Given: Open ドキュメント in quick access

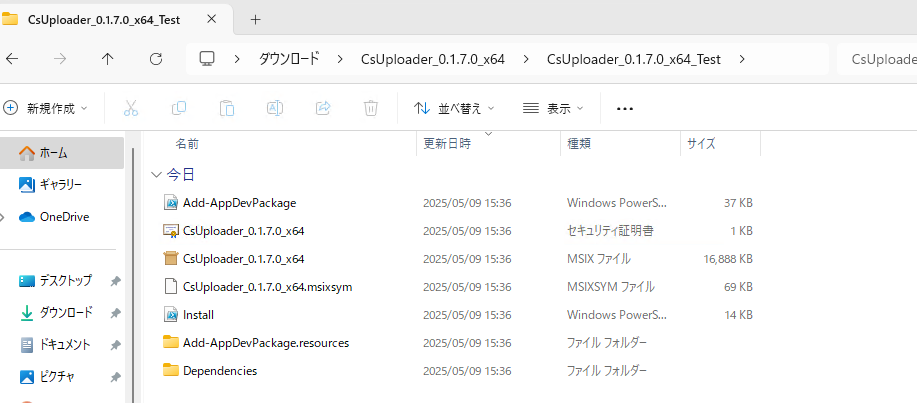Looking at the screenshot, I should tap(64, 345).
